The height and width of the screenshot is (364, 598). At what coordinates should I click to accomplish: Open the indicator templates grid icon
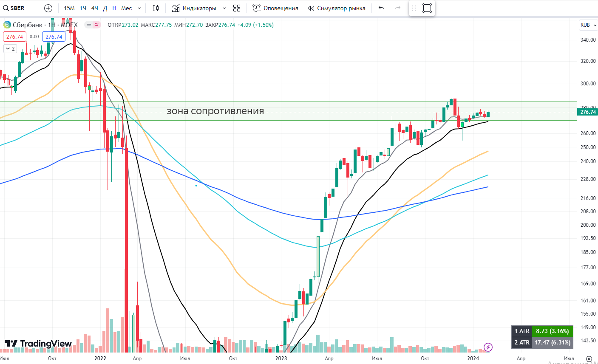237,8
